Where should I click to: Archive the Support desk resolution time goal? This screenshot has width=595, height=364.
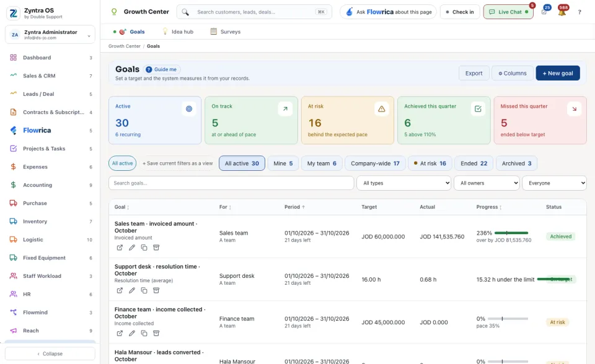coord(156,290)
